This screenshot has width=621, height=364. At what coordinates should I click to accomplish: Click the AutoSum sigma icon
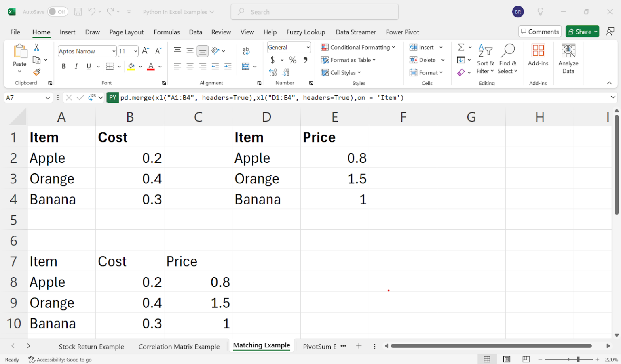(x=461, y=47)
